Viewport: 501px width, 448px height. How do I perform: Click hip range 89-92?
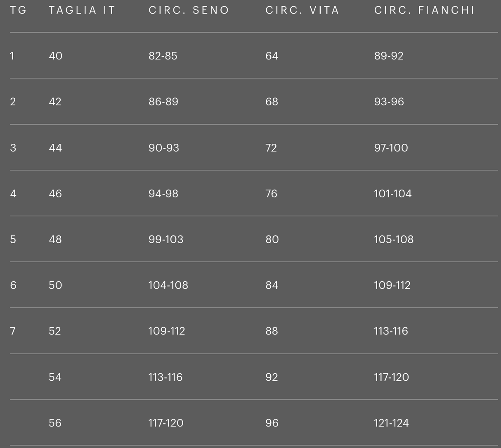[x=388, y=56]
